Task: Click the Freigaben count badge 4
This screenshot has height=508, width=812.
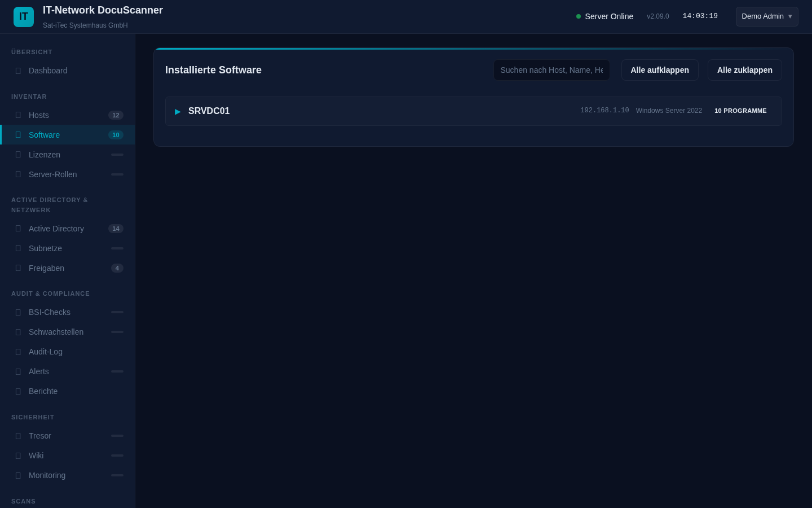Action: tap(117, 268)
